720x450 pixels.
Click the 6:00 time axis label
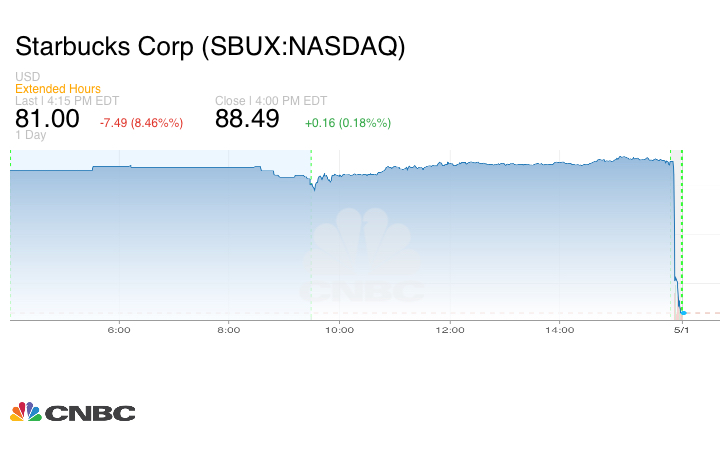tap(119, 330)
